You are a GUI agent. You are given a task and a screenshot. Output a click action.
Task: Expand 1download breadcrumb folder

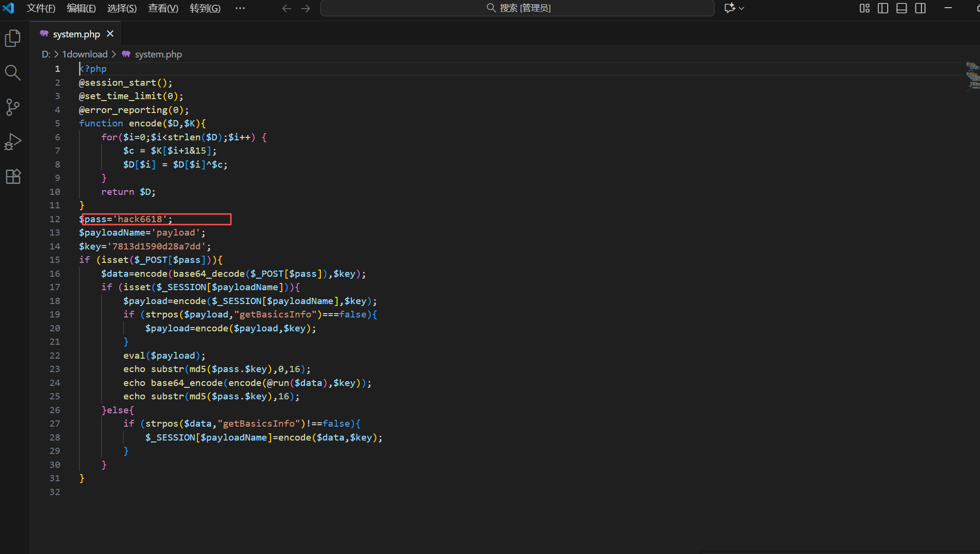pyautogui.click(x=85, y=54)
